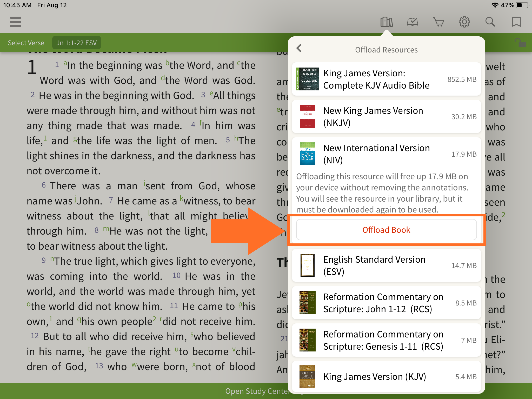Tap verse number 13 'who were born'
The width and height of the screenshot is (532, 399).
(x=99, y=366)
